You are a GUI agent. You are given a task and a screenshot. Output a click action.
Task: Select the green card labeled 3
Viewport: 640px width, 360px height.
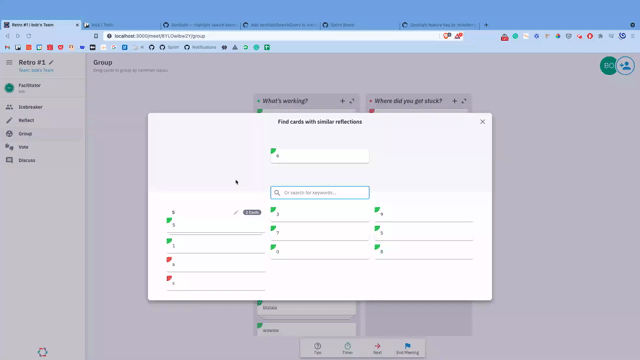[320, 214]
